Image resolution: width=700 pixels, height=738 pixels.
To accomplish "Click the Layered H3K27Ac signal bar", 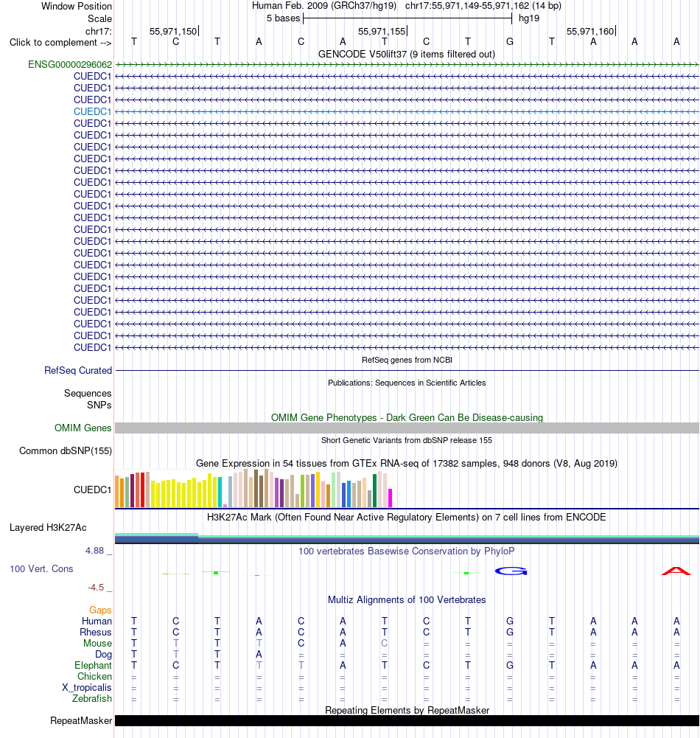I will 407,540.
